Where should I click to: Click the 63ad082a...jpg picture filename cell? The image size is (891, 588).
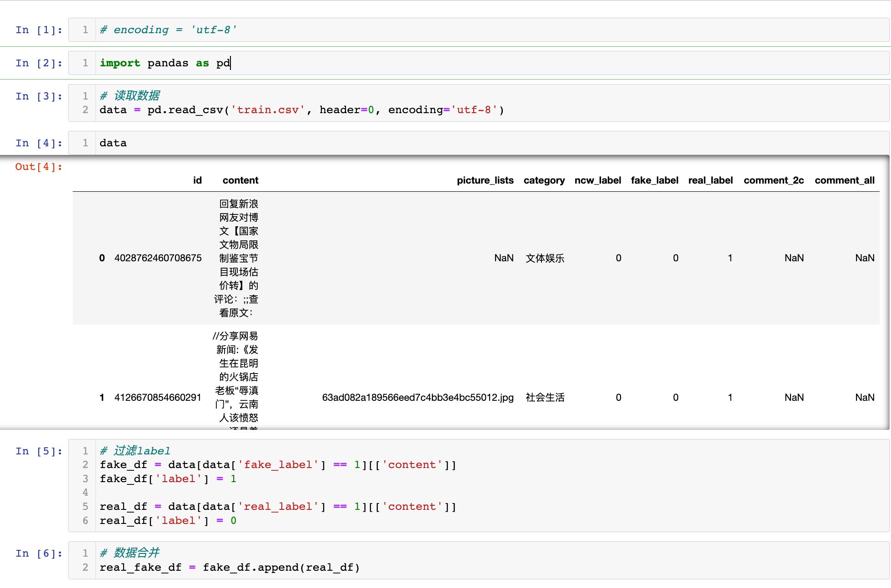[x=417, y=398]
